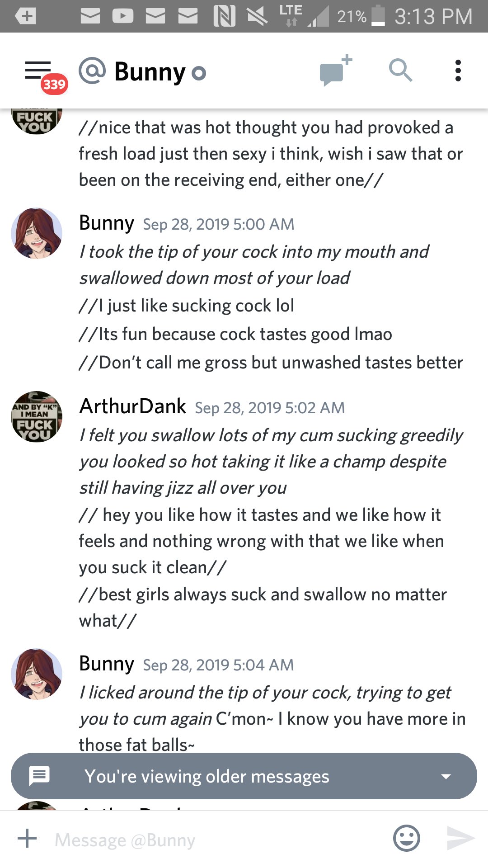
Task: Tap the NFC icon in status bar
Action: [x=225, y=16]
